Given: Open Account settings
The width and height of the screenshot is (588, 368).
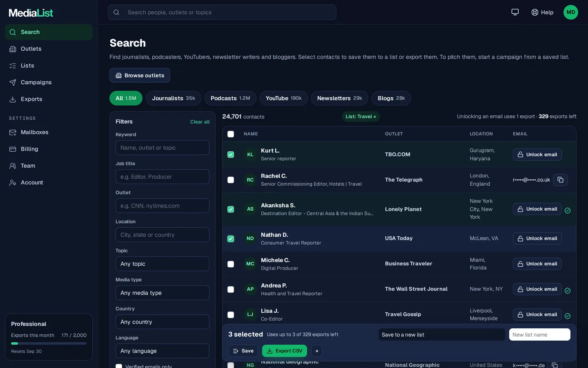Looking at the screenshot, I should [49, 182].
